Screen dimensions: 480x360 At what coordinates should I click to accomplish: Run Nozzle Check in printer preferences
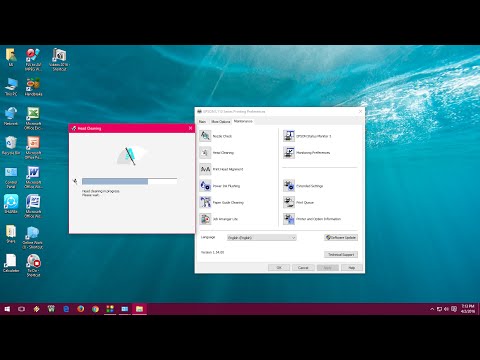pyautogui.click(x=205, y=136)
